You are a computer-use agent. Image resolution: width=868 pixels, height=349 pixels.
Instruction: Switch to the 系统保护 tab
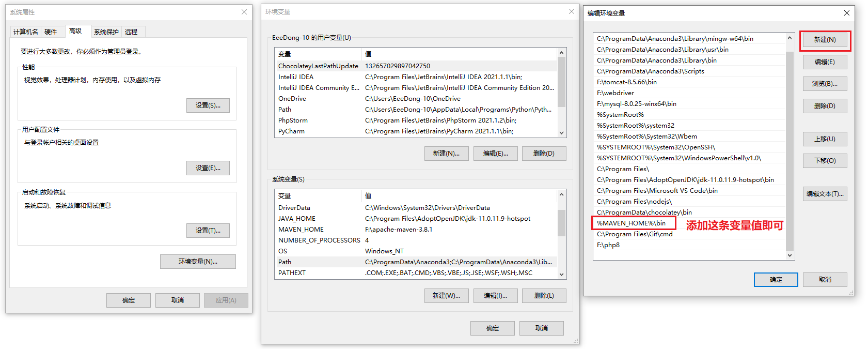(x=106, y=32)
